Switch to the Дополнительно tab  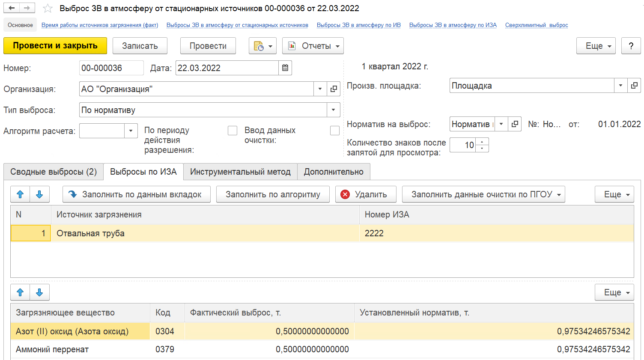334,172
